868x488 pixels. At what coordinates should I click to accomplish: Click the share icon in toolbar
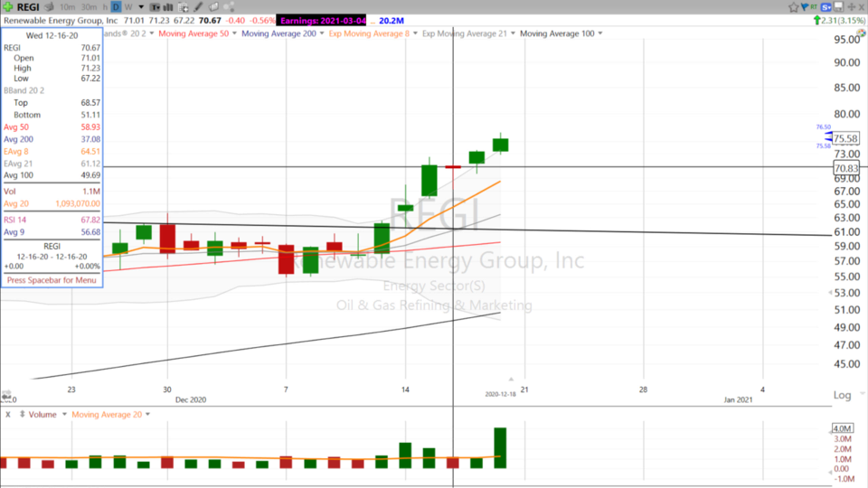(229, 7)
